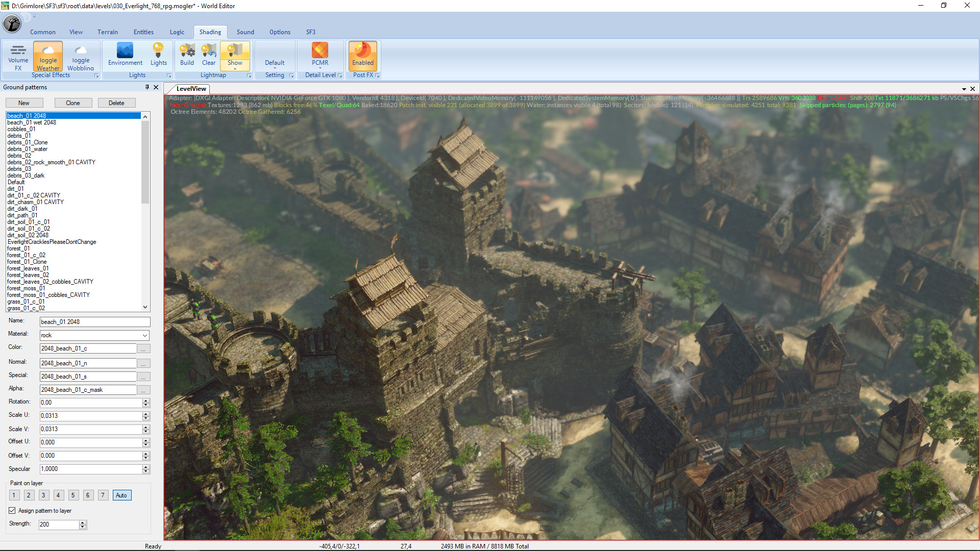Clone the selected ground pattern

73,103
